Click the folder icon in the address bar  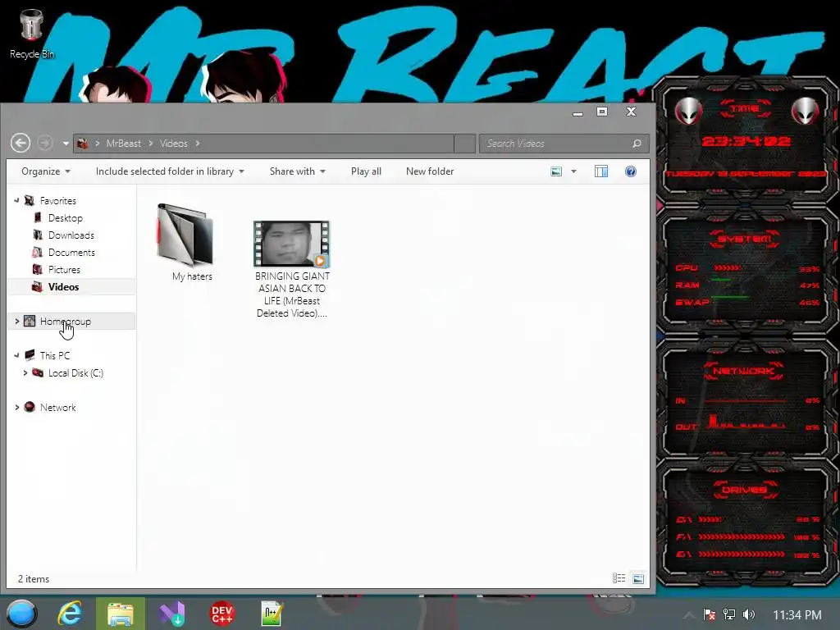83,143
